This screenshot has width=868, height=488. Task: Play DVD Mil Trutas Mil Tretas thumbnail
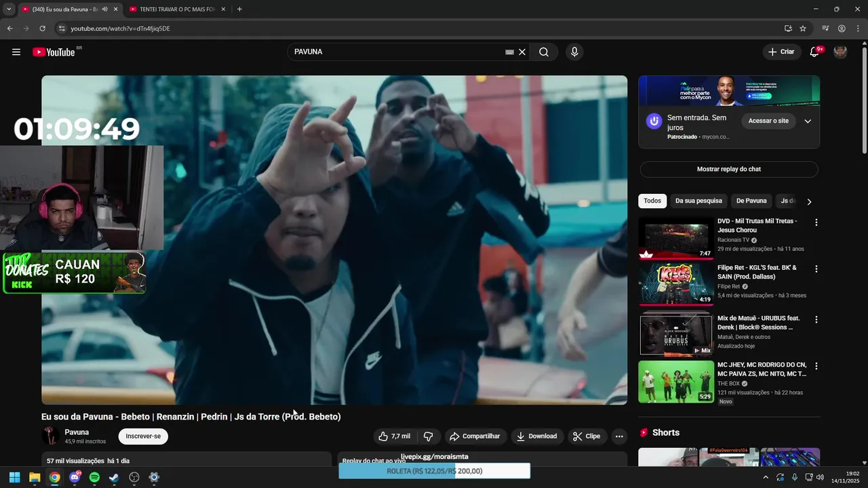click(x=676, y=239)
